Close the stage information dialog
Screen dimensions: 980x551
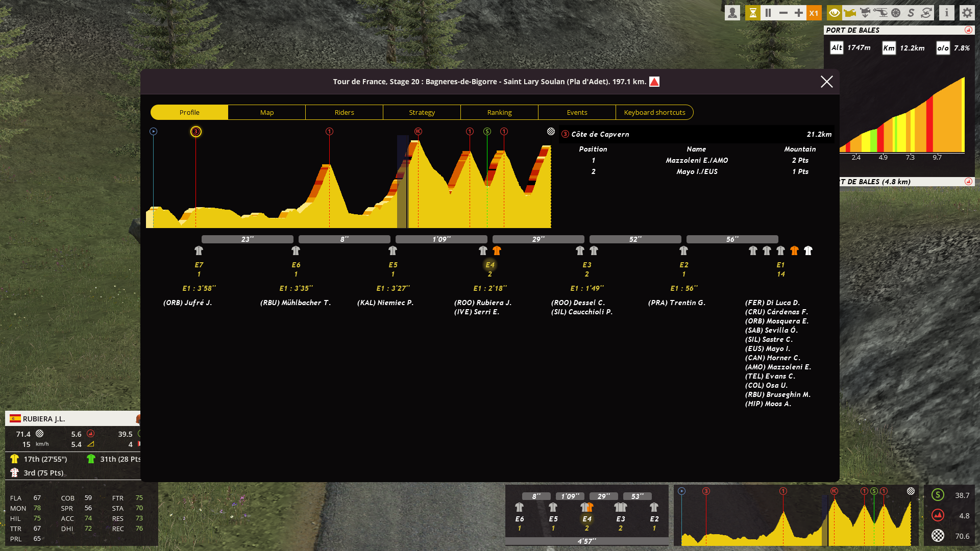(827, 82)
